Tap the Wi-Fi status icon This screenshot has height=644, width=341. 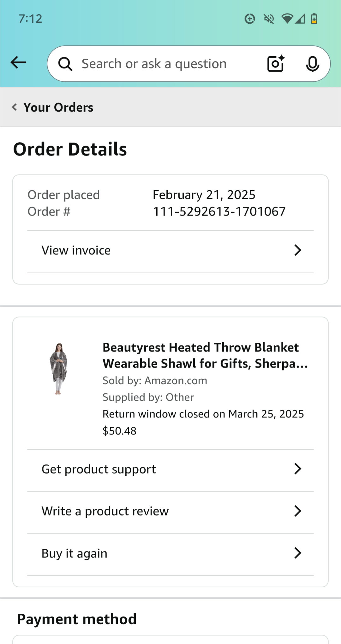(x=287, y=19)
